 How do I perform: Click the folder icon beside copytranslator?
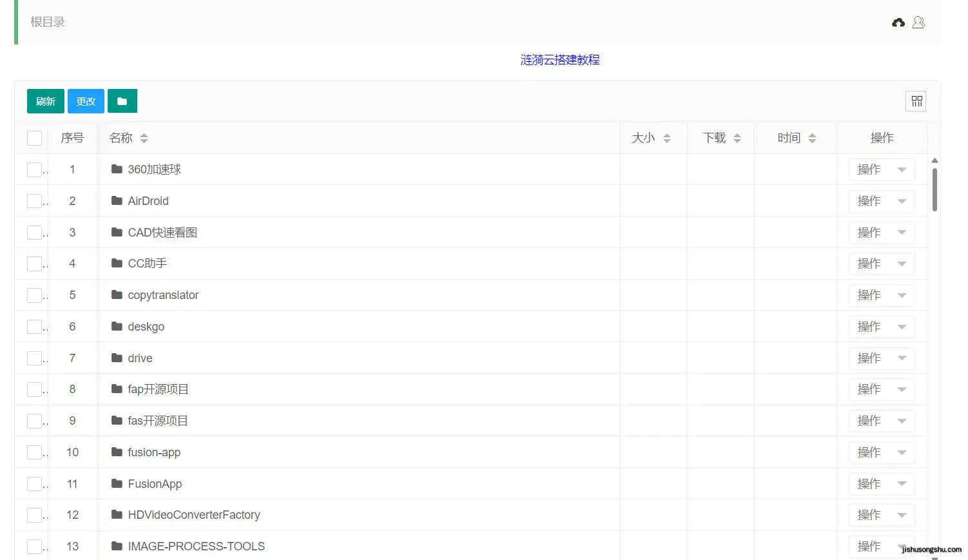[x=117, y=295]
